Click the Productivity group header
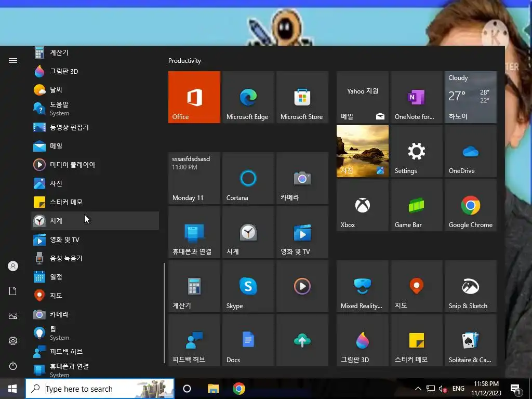The height and width of the screenshot is (399, 532). (x=184, y=61)
